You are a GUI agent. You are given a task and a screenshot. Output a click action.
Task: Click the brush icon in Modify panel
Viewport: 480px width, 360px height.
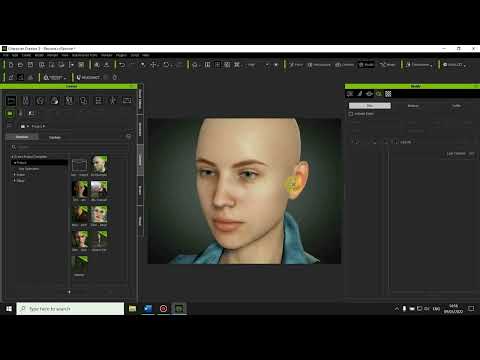[360, 94]
